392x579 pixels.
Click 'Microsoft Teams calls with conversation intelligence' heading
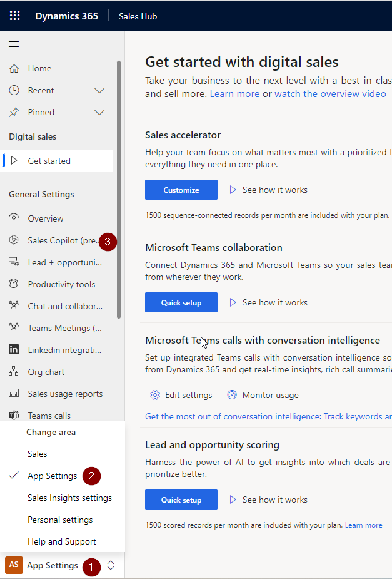[x=263, y=340]
